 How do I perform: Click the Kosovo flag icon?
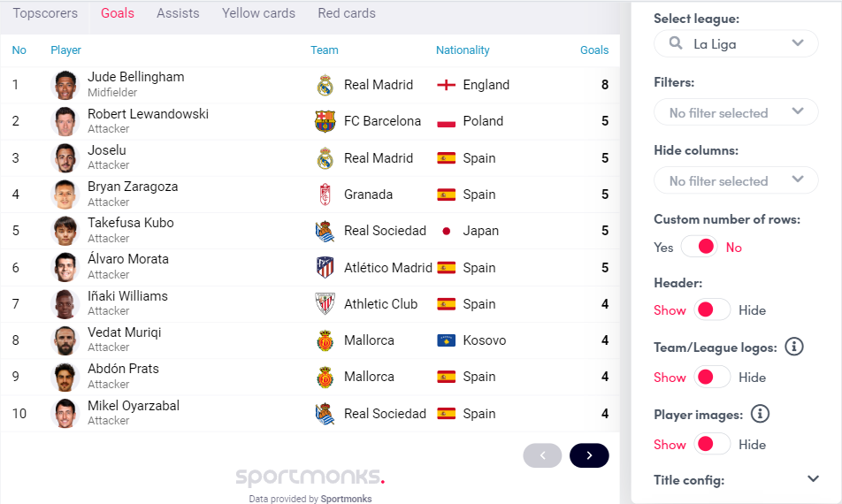tap(447, 340)
